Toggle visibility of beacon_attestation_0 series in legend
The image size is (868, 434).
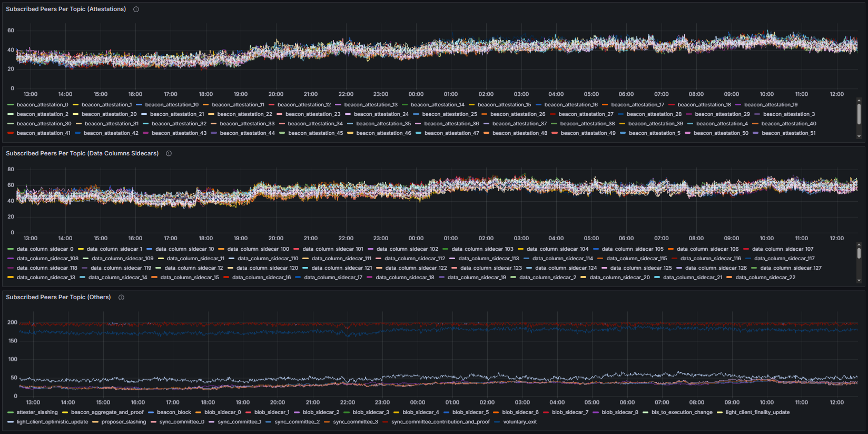tap(42, 105)
